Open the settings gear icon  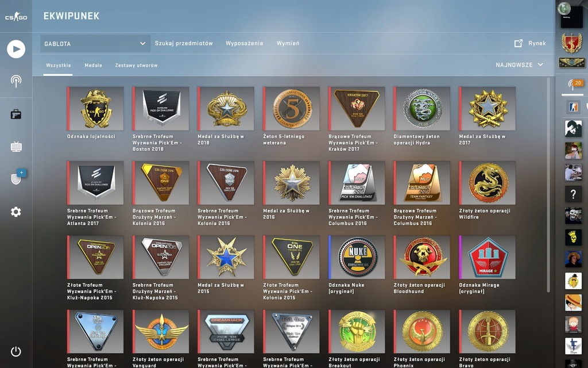[x=16, y=212]
